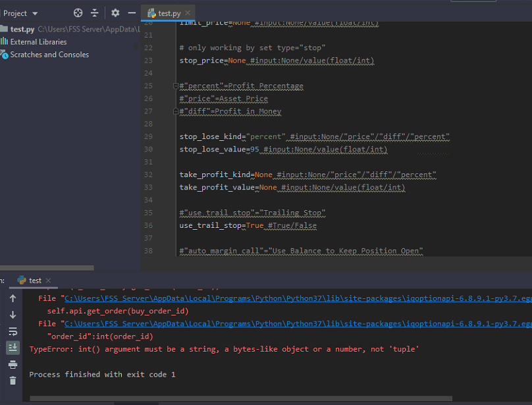The width and height of the screenshot is (532, 405).
Task: Toggle soft-wrap in the run console
Action: click(13, 331)
